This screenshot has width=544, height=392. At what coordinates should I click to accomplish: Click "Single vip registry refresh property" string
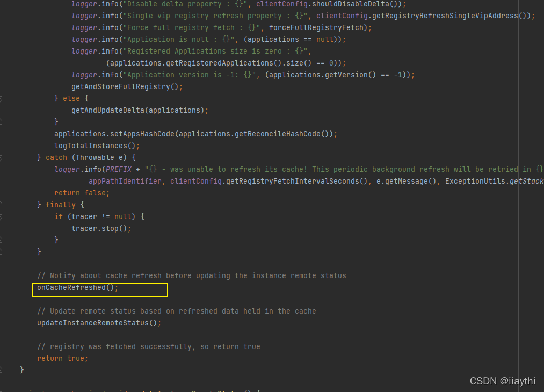[215, 16]
